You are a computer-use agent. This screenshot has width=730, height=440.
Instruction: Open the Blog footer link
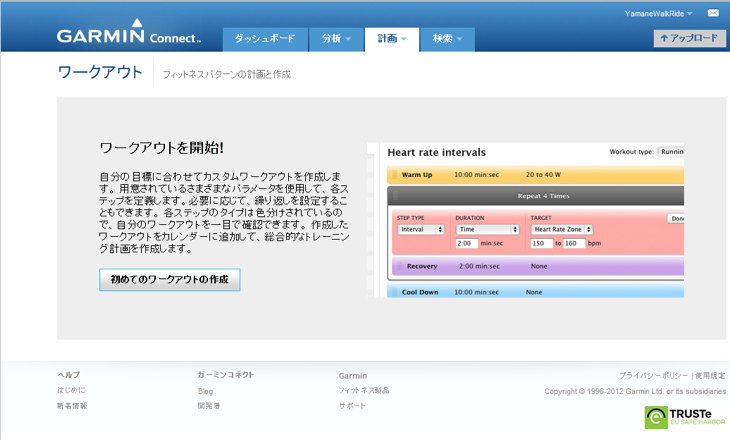(x=205, y=391)
